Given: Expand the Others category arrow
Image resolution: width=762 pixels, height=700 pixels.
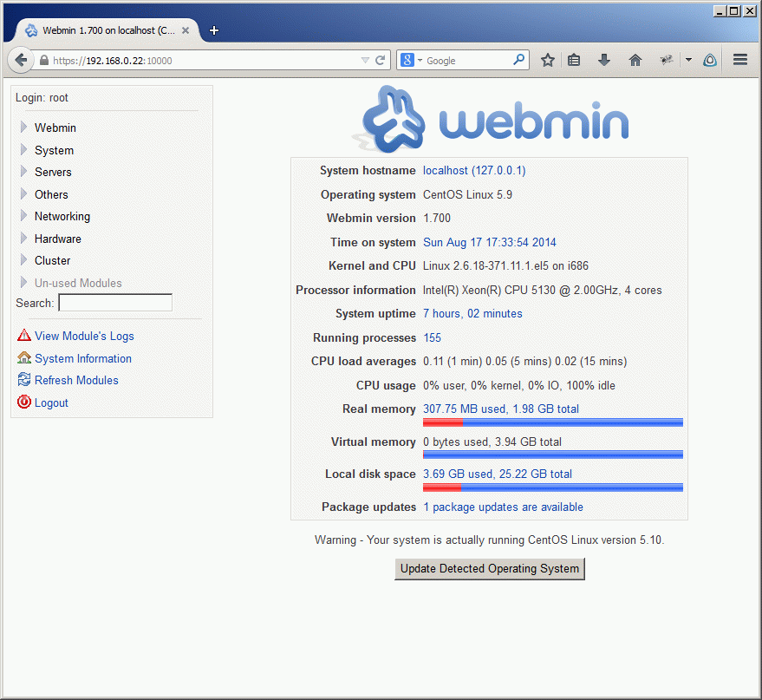Looking at the screenshot, I should 23,193.
